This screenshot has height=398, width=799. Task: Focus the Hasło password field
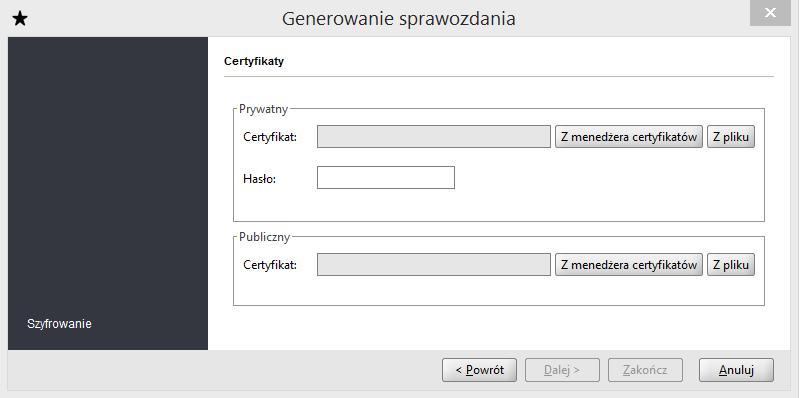(386, 177)
